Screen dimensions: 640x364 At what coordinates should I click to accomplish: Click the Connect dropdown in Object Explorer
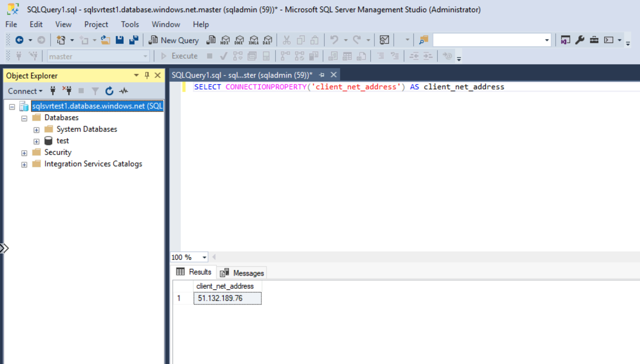(25, 91)
